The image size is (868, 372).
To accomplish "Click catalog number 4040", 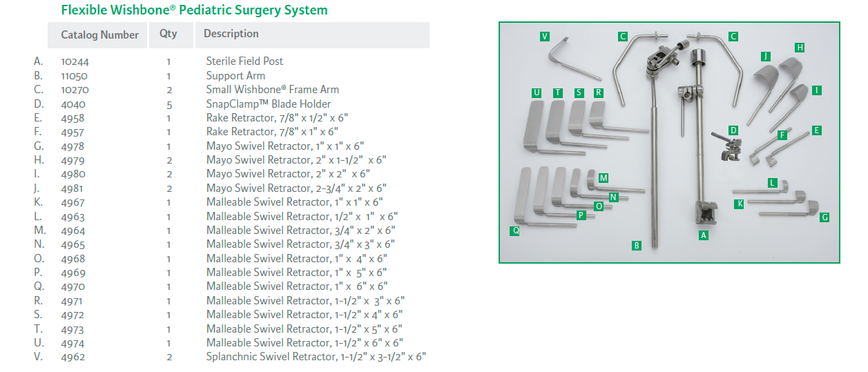I will (x=73, y=104).
